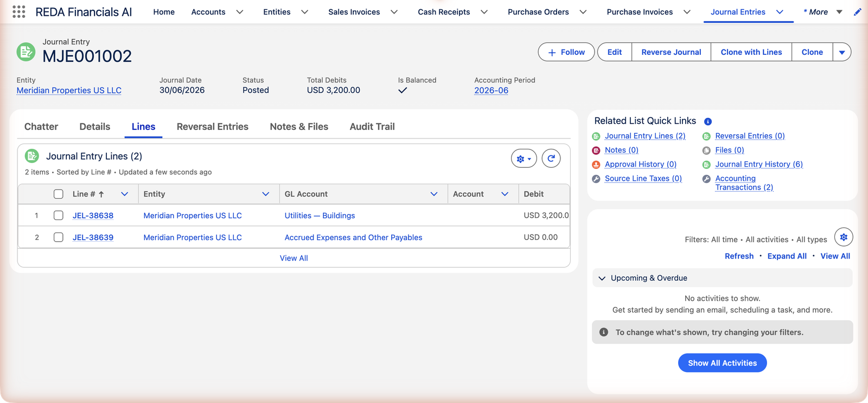Click the plus icon in Follow button
Viewport: 868px width, 403px height.
pos(552,53)
